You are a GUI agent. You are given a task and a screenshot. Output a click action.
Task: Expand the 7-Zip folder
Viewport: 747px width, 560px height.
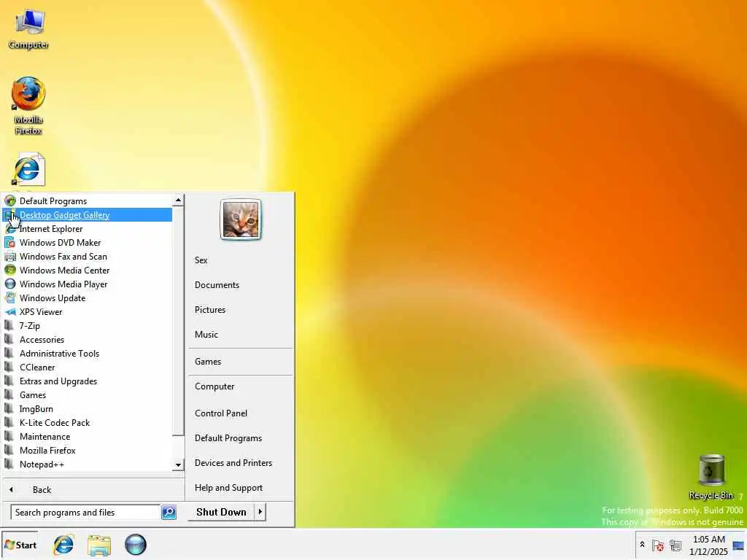(x=88, y=326)
